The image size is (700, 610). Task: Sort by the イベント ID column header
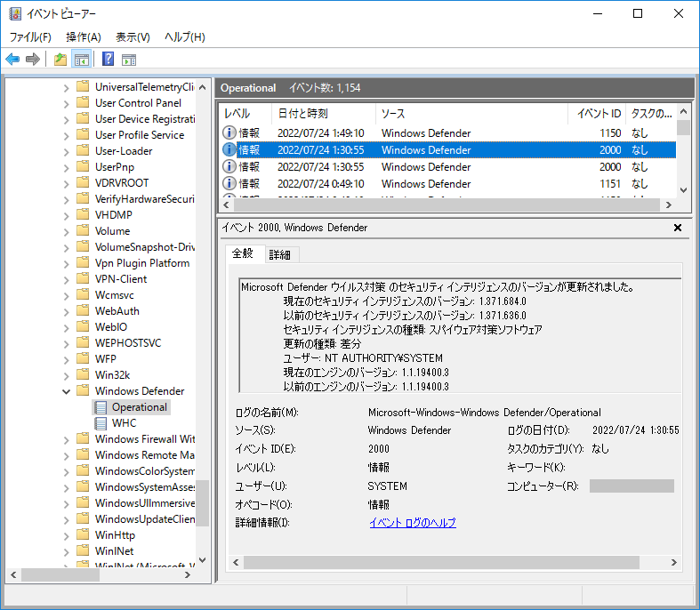(597, 113)
